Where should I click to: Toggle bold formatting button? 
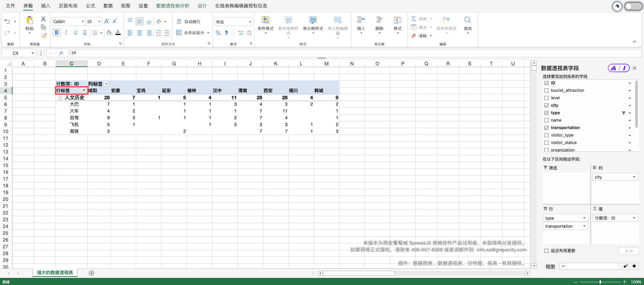click(57, 33)
